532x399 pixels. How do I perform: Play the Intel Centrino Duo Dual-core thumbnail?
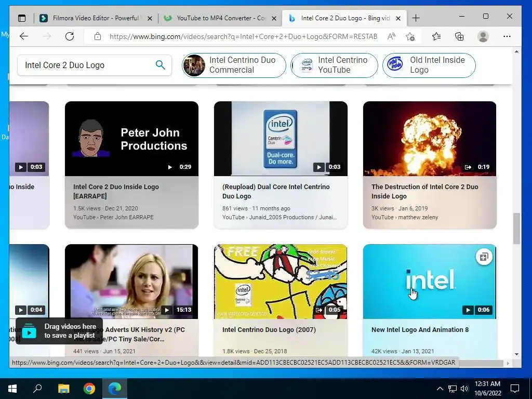[x=281, y=138]
